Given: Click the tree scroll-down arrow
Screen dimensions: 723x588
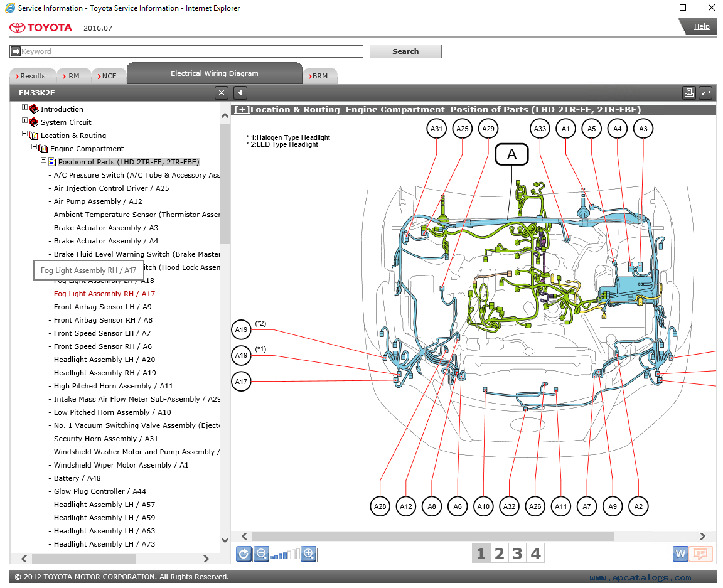Looking at the screenshot, I should pyautogui.click(x=225, y=540).
